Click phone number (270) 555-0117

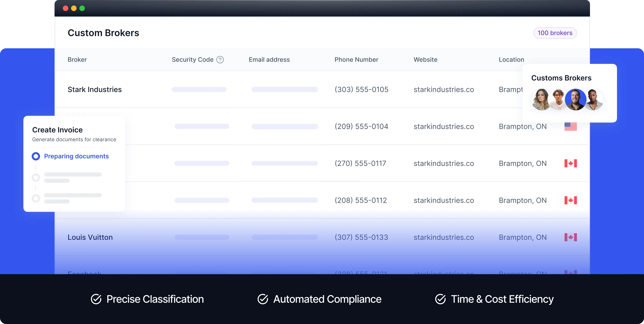click(x=360, y=164)
